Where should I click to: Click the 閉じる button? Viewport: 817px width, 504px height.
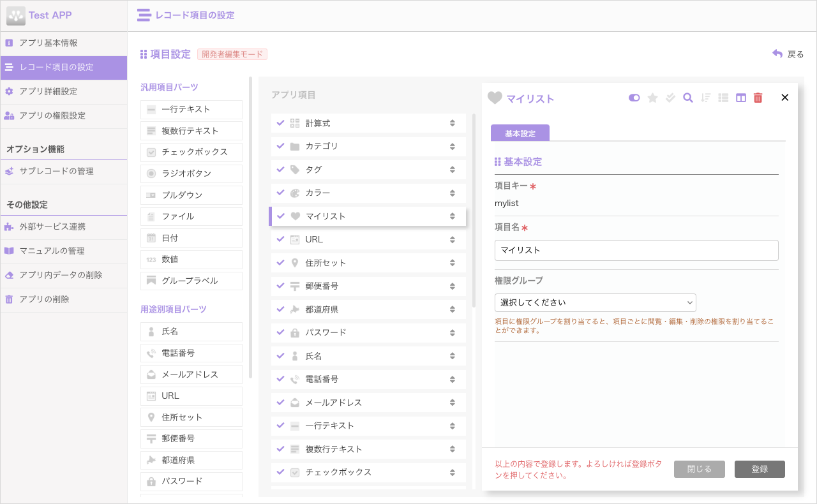pos(700,469)
